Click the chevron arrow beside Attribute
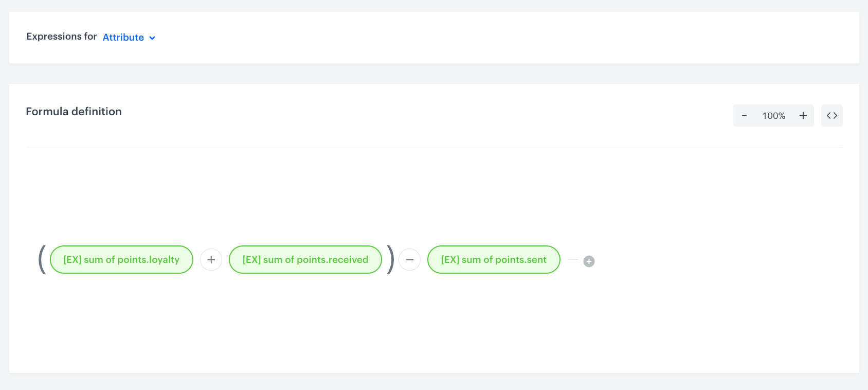The width and height of the screenshot is (868, 390). pos(152,38)
